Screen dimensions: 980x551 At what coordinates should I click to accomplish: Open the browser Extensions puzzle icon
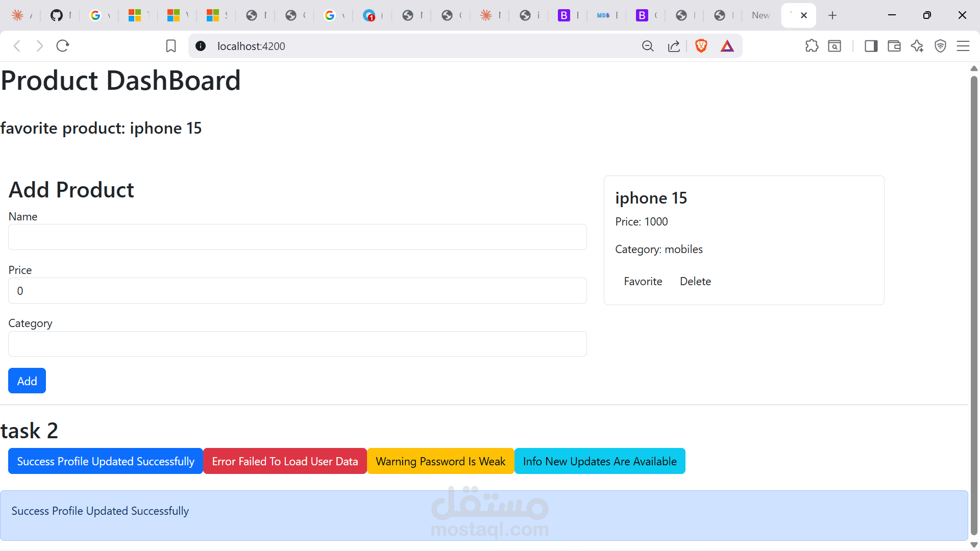coord(812,46)
